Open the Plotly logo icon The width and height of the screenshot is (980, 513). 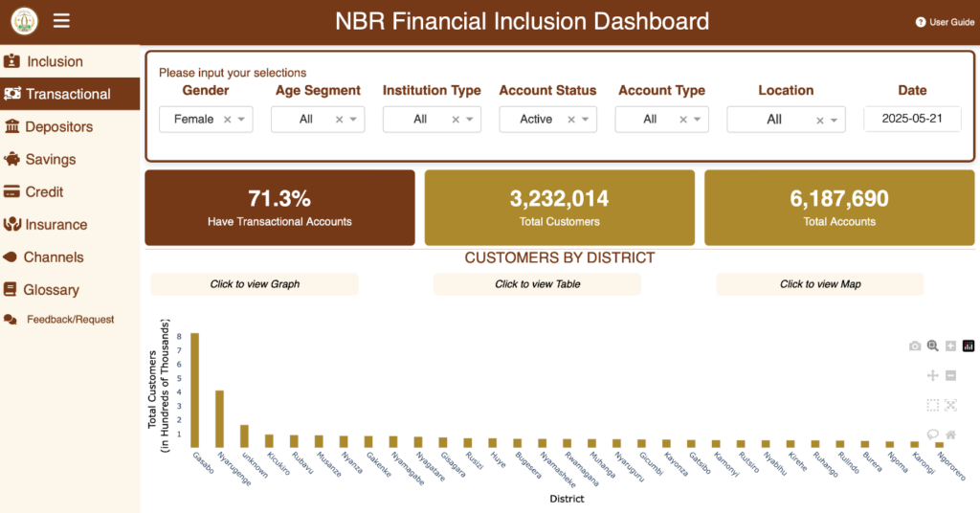(969, 346)
